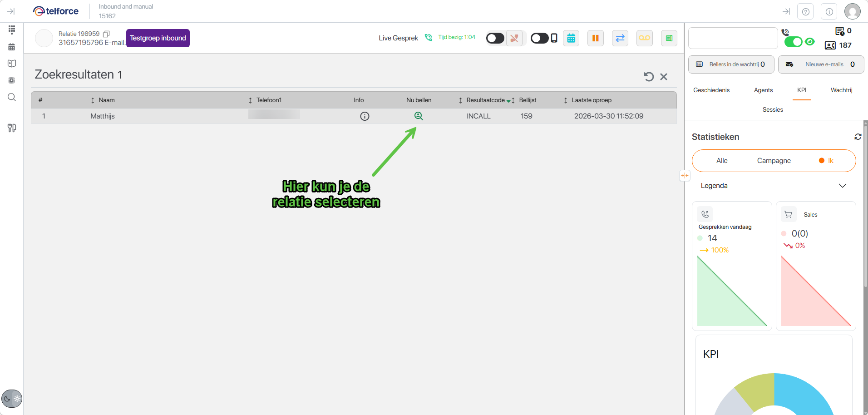This screenshot has height=415, width=868.
Task: Open the Wachtrij tab
Action: (x=841, y=90)
